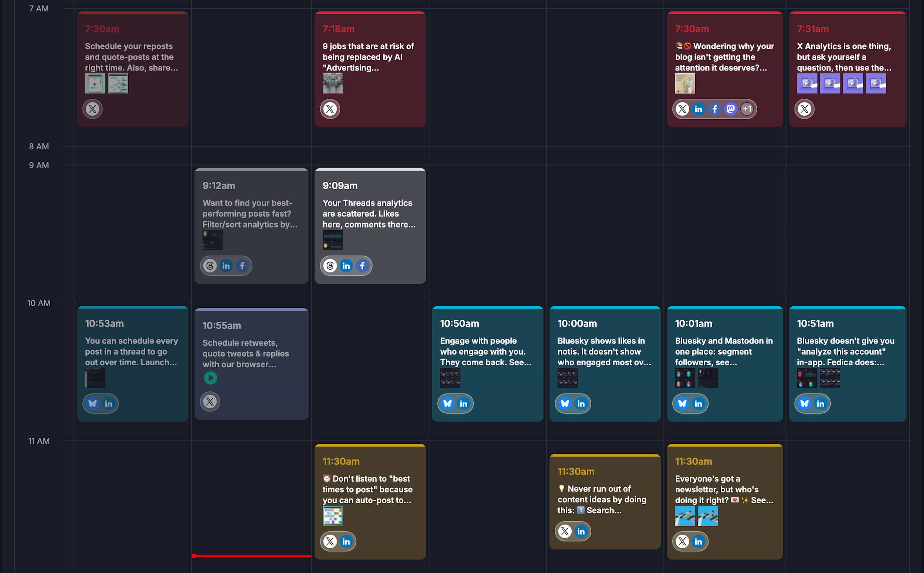The image size is (924, 573).
Task: Click first purple thumbnail on X Analytics post
Action: pos(807,83)
